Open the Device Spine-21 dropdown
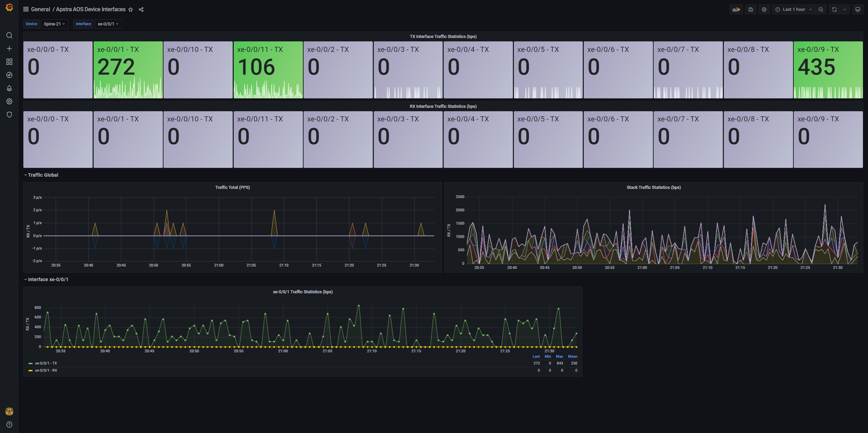The image size is (868, 433). pyautogui.click(x=54, y=24)
